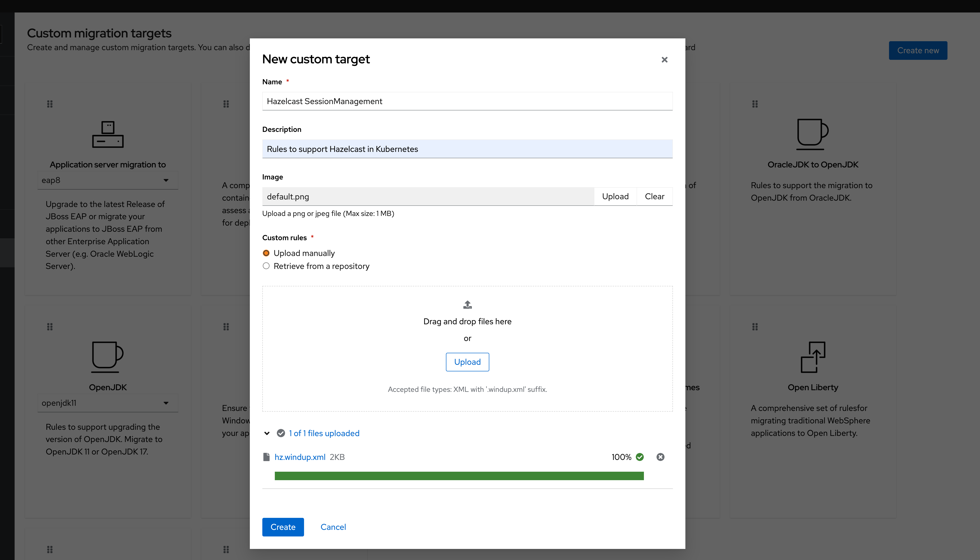Click the OpenJDK coffee cup icon
Viewport: 980px width, 560px height.
click(107, 357)
